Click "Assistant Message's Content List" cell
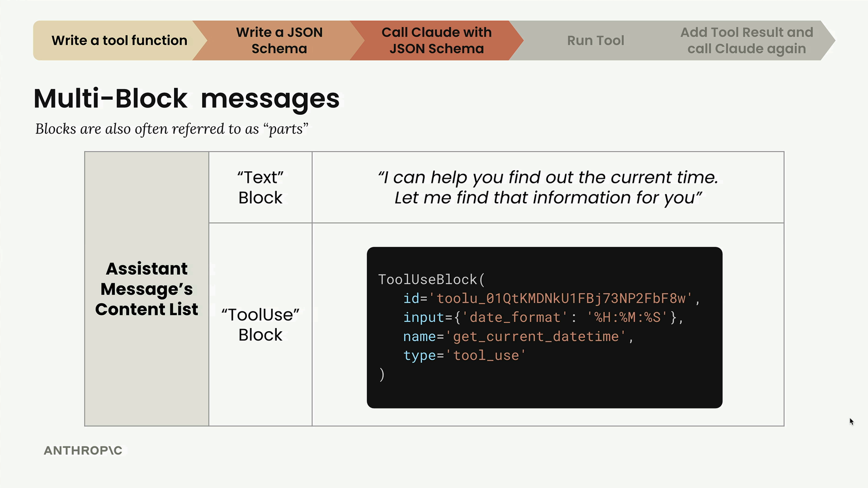The height and width of the screenshot is (488, 868). point(146,289)
